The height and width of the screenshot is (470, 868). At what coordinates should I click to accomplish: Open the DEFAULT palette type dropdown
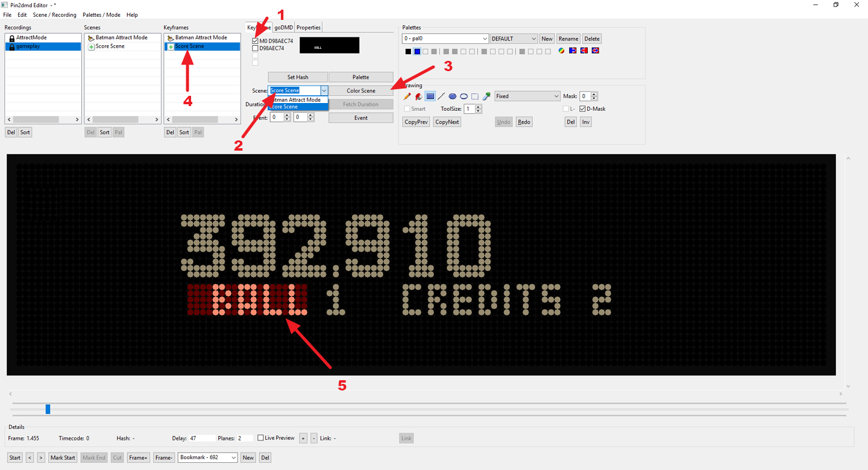pos(514,39)
